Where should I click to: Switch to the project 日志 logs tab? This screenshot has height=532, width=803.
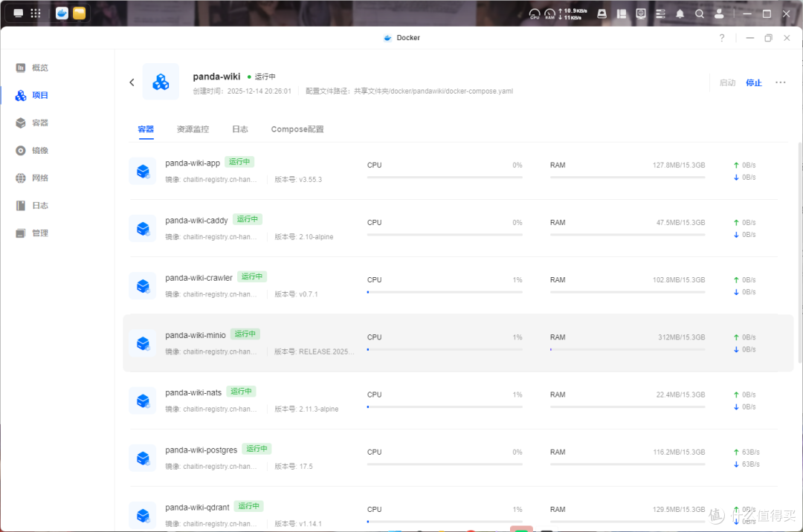pyautogui.click(x=239, y=129)
